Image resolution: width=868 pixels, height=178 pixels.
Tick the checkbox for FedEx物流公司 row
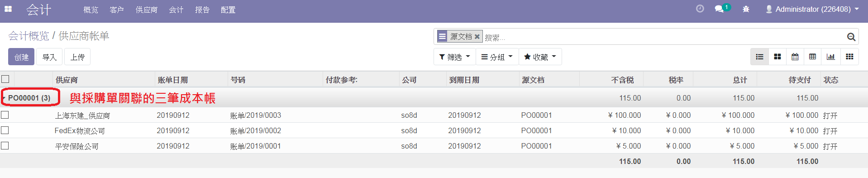(5, 130)
